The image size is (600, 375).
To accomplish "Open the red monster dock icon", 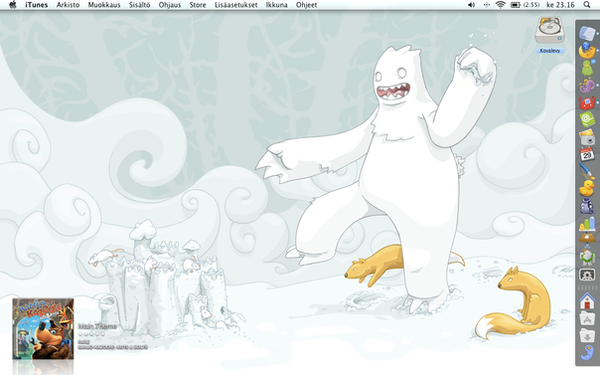I will pyautogui.click(x=587, y=103).
